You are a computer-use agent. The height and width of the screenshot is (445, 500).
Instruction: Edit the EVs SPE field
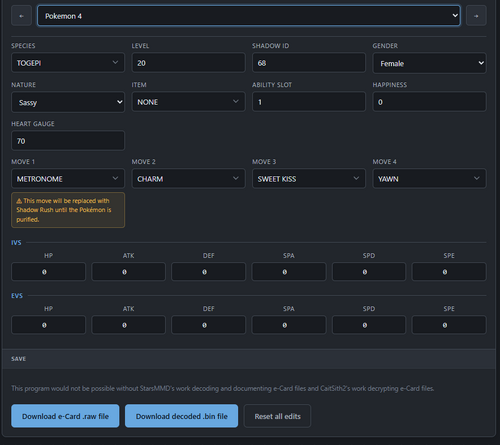[x=449, y=325]
